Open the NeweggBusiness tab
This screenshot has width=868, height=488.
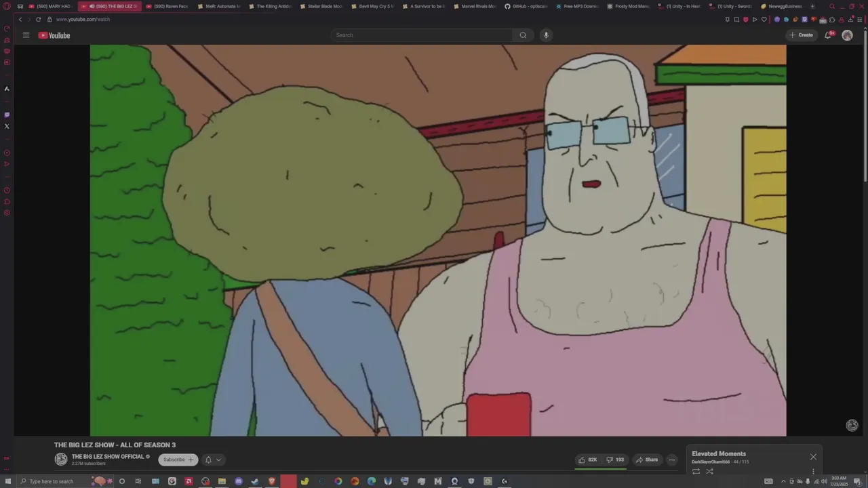(781, 6)
